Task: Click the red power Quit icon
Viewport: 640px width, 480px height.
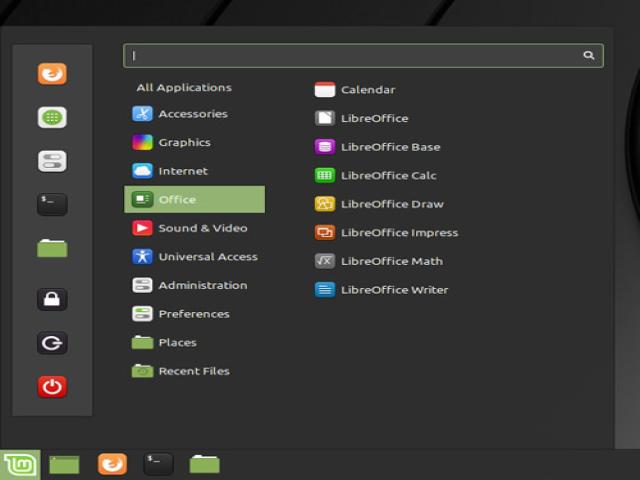Action: pos(52,387)
